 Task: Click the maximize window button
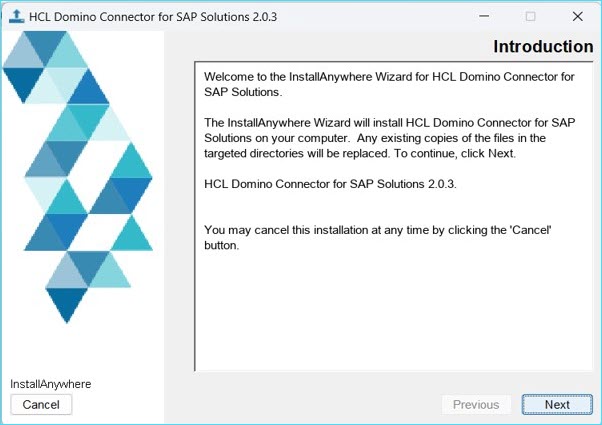[530, 16]
